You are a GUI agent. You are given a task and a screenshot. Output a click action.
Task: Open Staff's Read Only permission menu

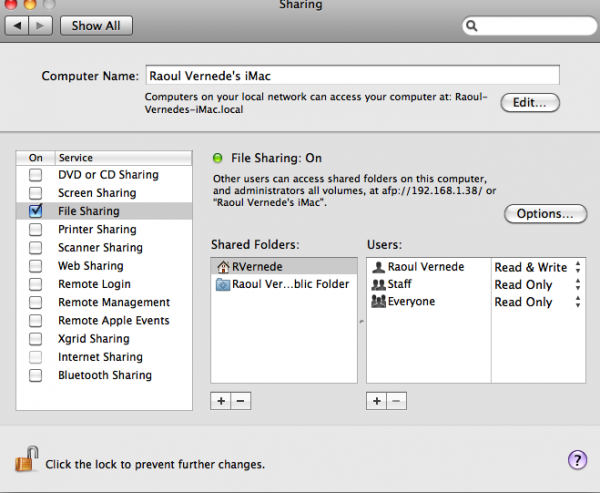tap(537, 284)
